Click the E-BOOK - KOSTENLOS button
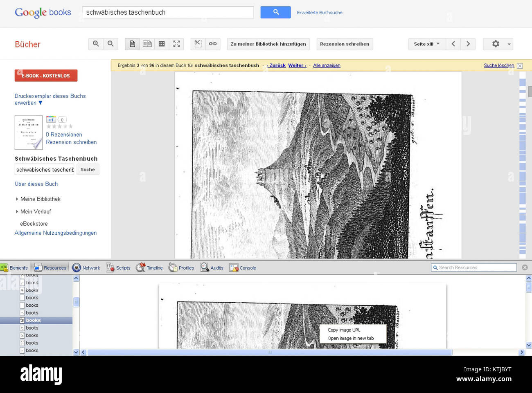 (46, 76)
